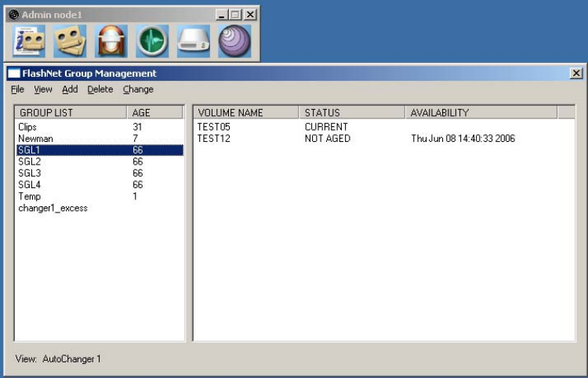This screenshot has height=378, width=588.
Task: Open the Add menu
Action: [x=70, y=89]
